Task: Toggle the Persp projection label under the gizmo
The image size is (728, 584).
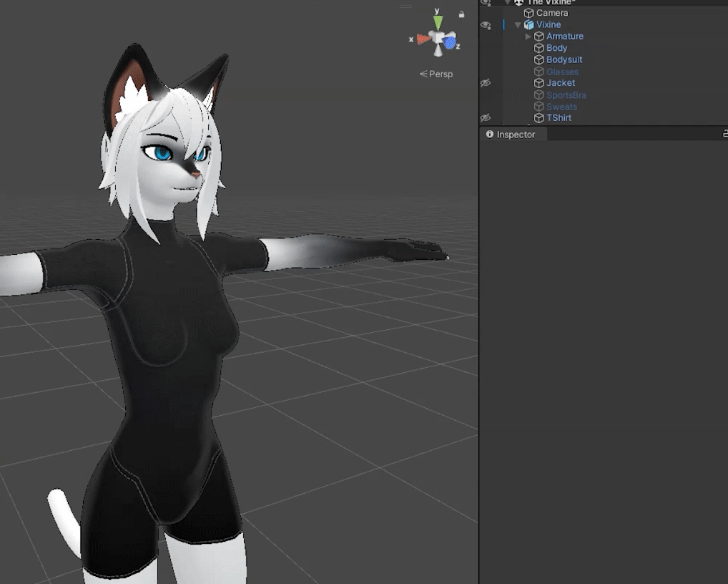Action: coord(436,74)
